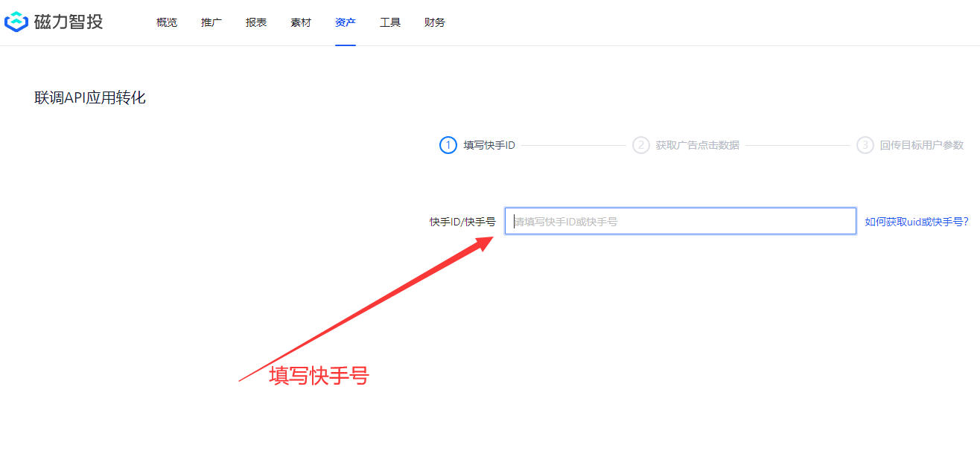Switch to the 财务 section
This screenshot has width=980, height=468.
tap(435, 22)
